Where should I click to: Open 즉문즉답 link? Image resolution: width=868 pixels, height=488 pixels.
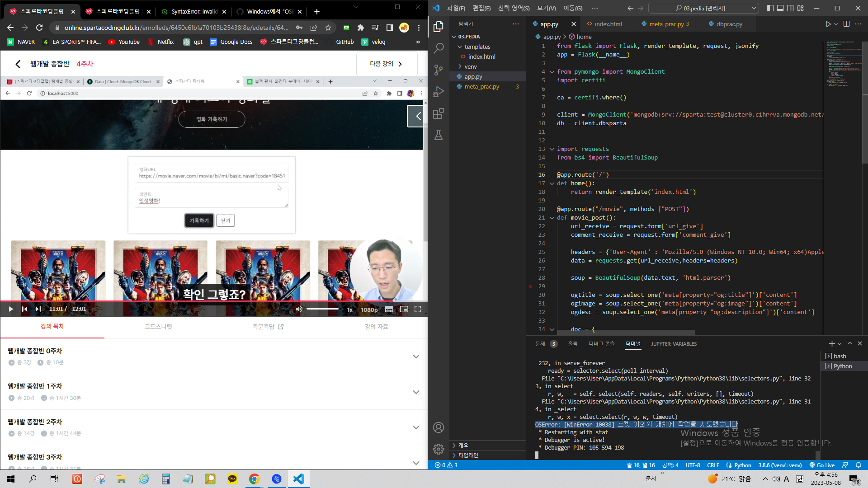268,327
